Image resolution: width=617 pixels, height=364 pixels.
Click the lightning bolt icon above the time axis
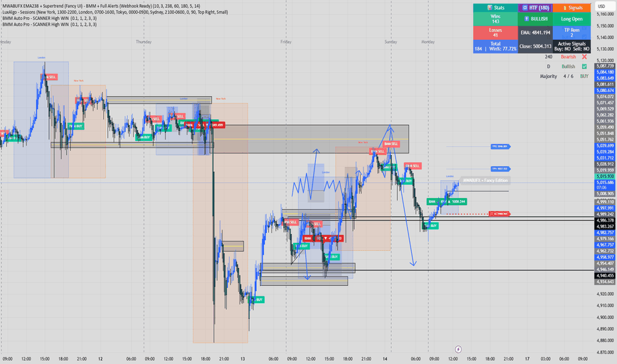tap(458, 349)
